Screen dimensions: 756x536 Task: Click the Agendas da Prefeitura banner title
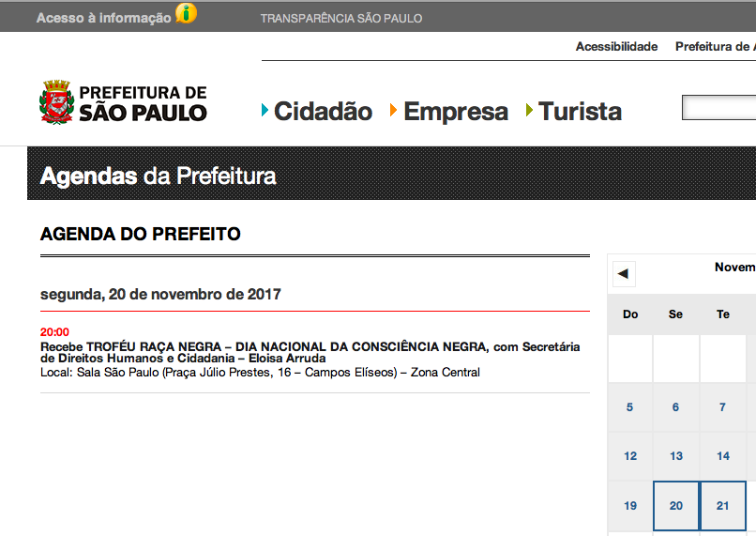[x=159, y=176]
